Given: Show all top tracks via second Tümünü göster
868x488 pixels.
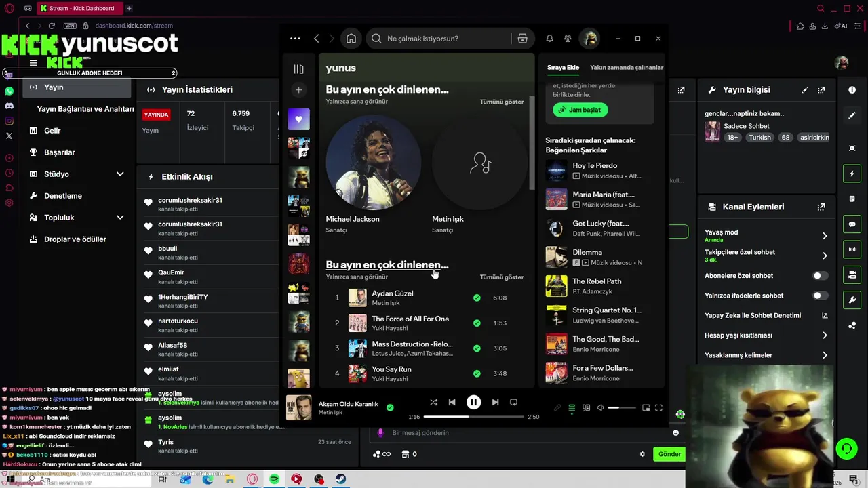Looking at the screenshot, I should click(x=502, y=277).
